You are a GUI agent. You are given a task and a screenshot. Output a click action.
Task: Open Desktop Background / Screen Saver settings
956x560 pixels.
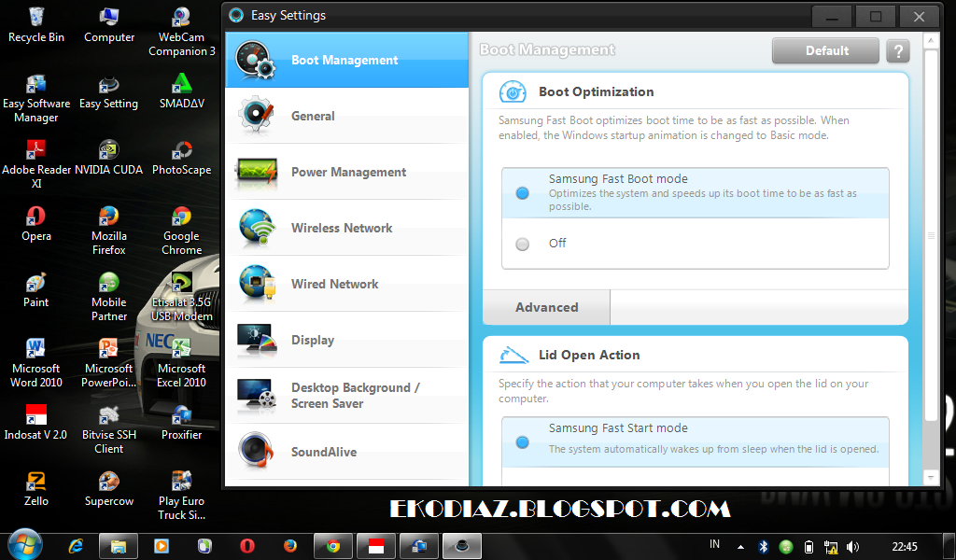[x=346, y=396]
